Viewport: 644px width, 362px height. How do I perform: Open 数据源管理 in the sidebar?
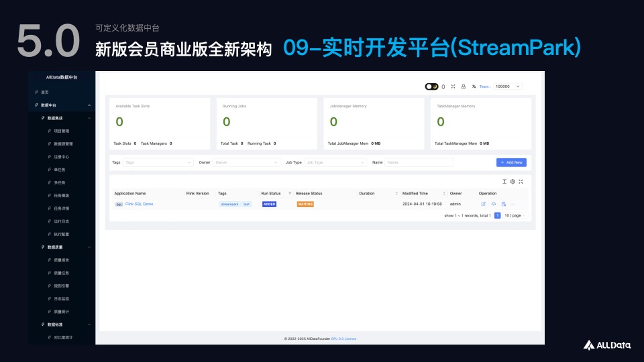click(x=62, y=144)
